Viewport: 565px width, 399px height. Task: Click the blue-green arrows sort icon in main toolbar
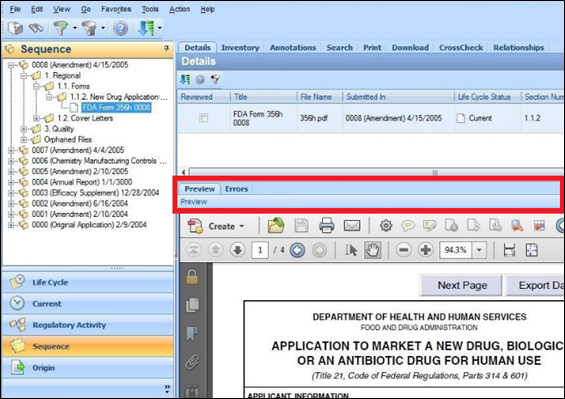146,28
